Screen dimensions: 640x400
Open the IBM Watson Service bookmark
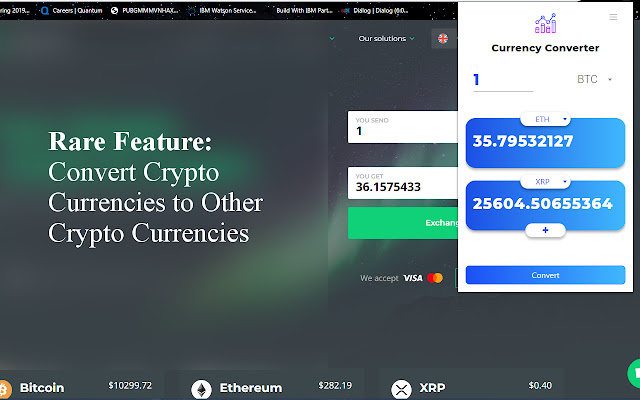coord(222,11)
